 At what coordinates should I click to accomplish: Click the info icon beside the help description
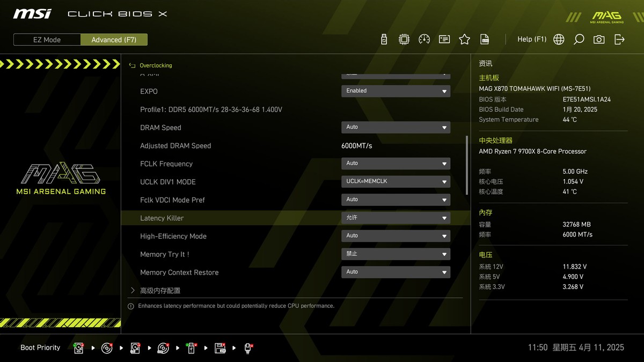130,306
